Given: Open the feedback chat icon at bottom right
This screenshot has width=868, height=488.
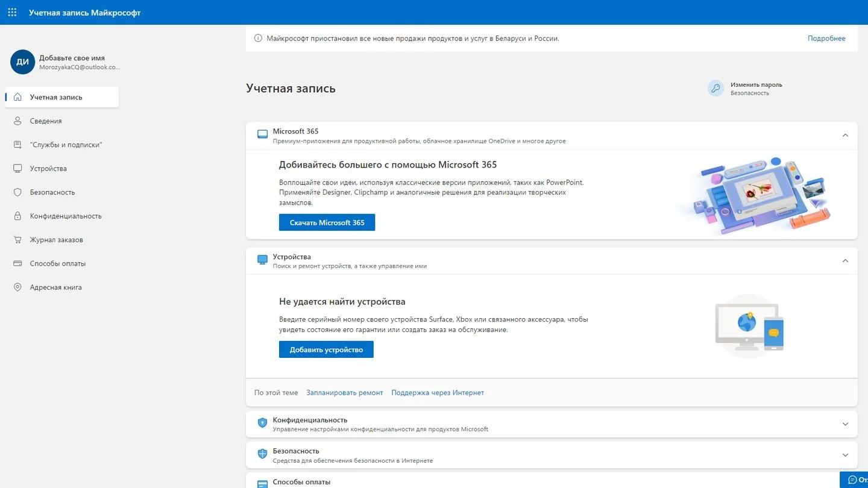Looking at the screenshot, I should (x=852, y=480).
